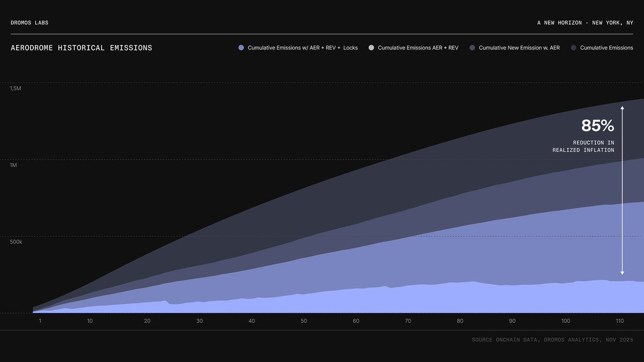Click the 85% callout figure
Viewport: 644px width, 362px height.
598,126
